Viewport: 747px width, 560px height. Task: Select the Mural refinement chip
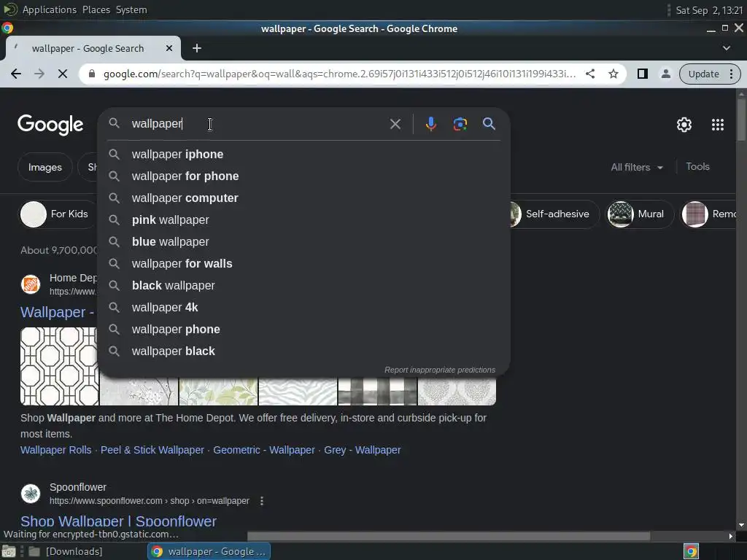[639, 214]
